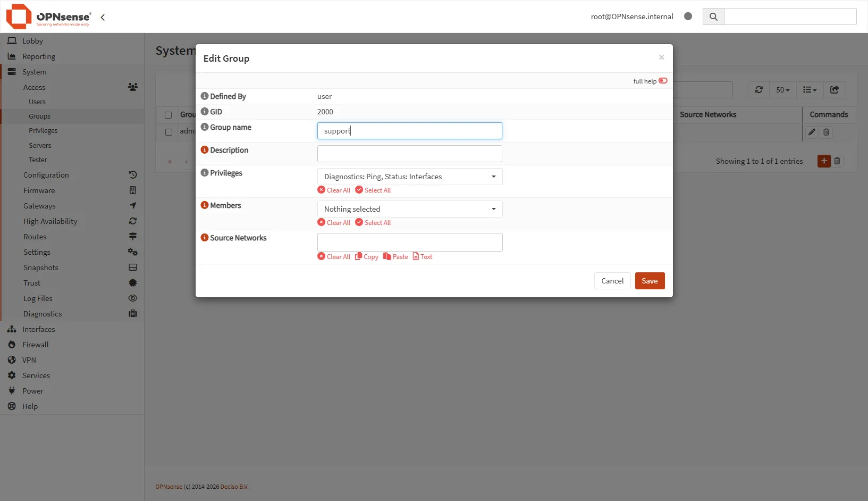Click the search magnifier icon in header
This screenshot has height=501, width=868.
tap(713, 16)
